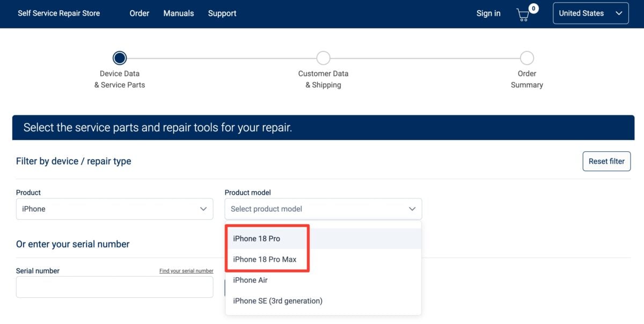
Task: Open the shopping cart icon
Action: coord(523,14)
